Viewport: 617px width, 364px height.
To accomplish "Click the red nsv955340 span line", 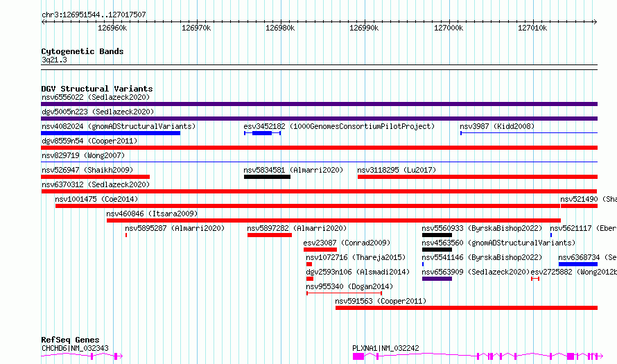I will (345, 293).
